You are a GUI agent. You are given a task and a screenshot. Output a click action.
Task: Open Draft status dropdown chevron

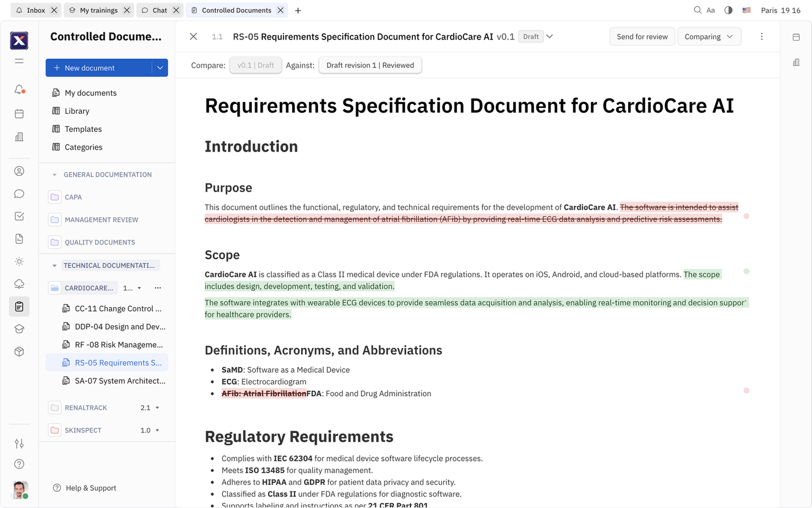[549, 37]
